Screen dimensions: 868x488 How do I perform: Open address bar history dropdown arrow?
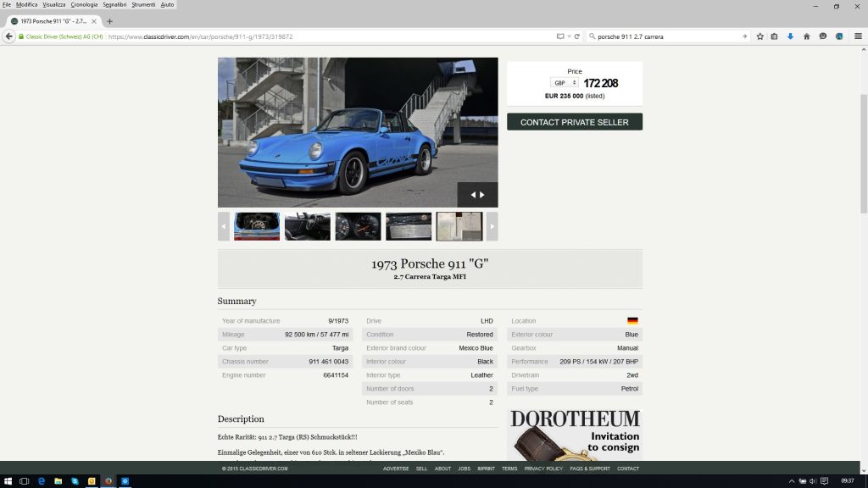click(x=569, y=36)
